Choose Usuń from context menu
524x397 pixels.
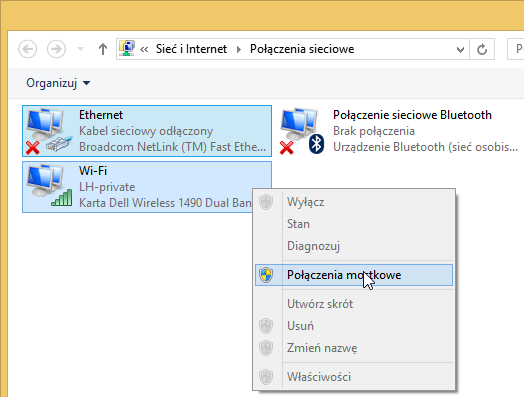click(x=354, y=326)
